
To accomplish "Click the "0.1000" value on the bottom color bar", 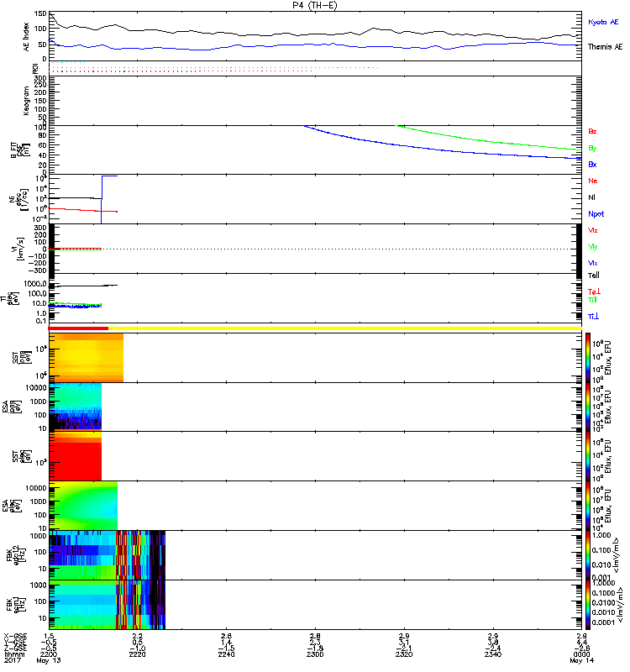I will tap(603, 593).
